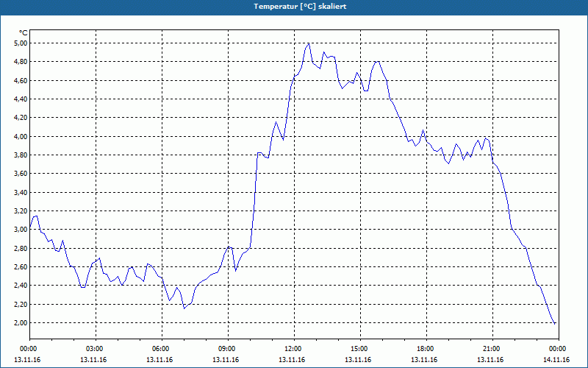
Task: Click the 4,00 y-axis value
Action: (x=21, y=136)
